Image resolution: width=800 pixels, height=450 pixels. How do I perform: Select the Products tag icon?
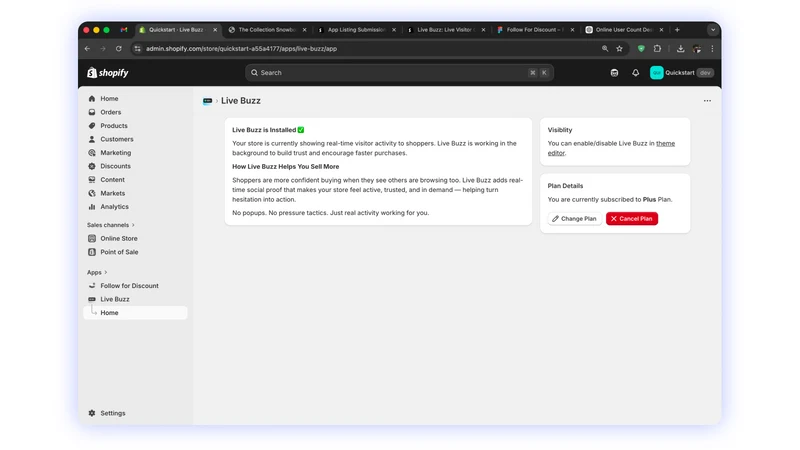92,126
